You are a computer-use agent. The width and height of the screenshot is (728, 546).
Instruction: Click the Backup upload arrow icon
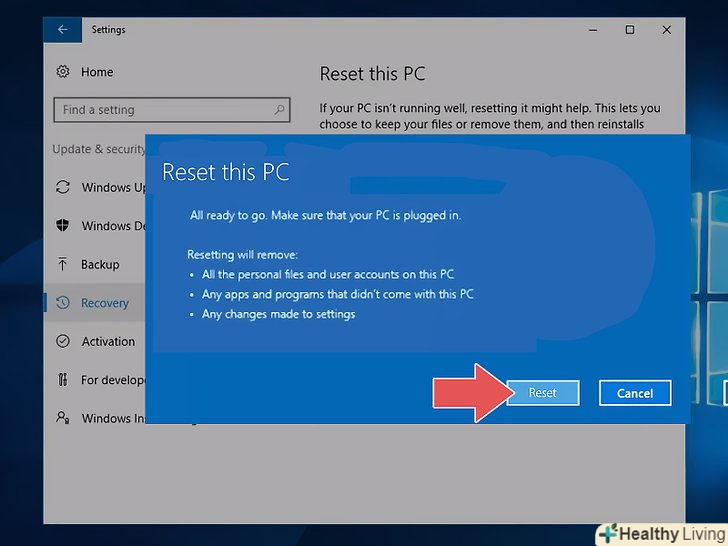(63, 264)
